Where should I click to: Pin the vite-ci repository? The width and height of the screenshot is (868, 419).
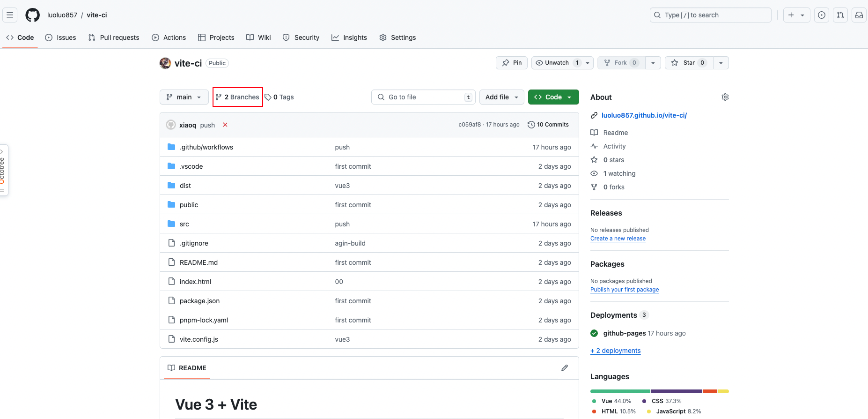(x=512, y=63)
